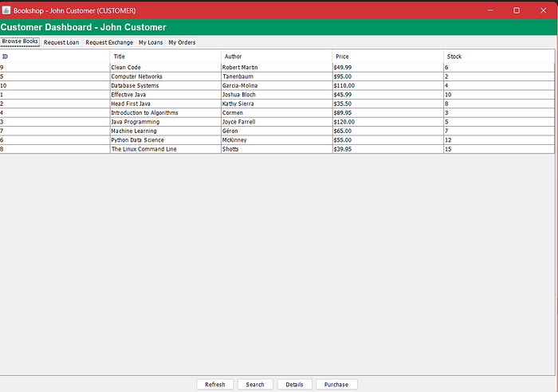Screen dimensions: 558x392
Task: Click author cell Joshua Bloch
Action: (x=277, y=95)
